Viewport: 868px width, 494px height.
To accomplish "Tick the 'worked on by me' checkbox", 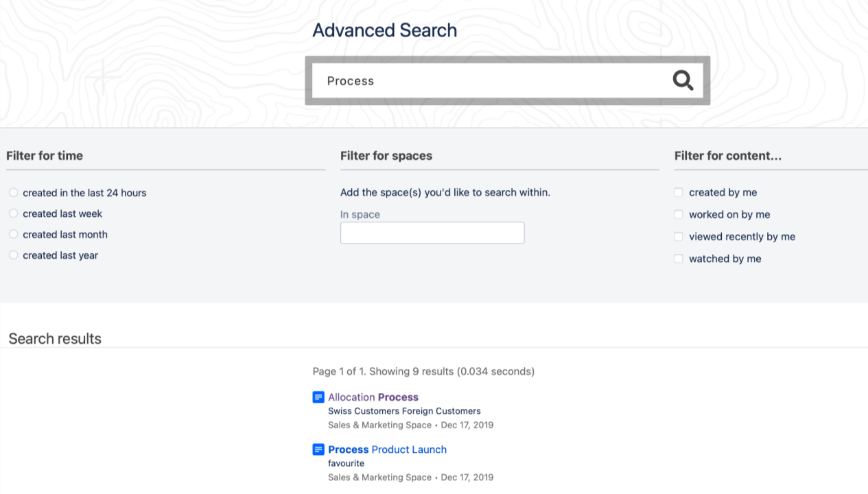I will (x=679, y=215).
